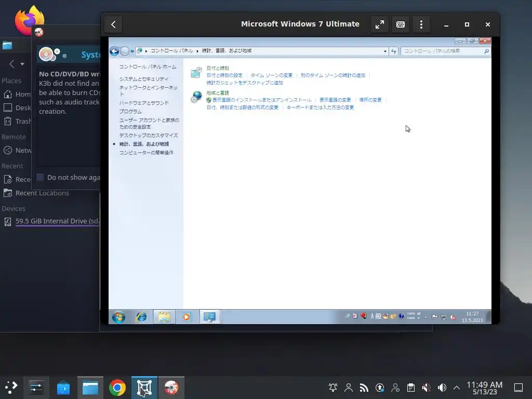Click the KDE notifications bell icon
The width and height of the screenshot is (532, 399).
tap(333, 388)
